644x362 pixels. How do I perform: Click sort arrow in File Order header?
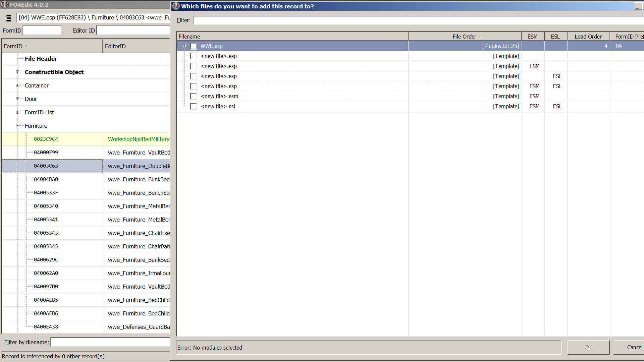tap(480, 36)
